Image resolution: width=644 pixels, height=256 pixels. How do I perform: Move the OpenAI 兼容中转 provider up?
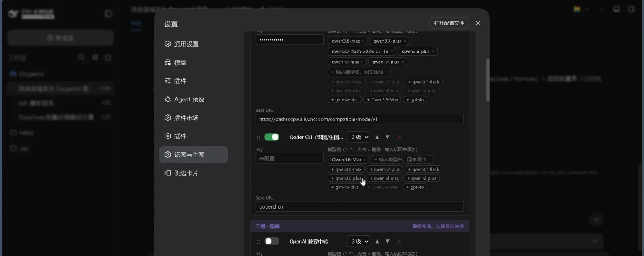click(377, 242)
